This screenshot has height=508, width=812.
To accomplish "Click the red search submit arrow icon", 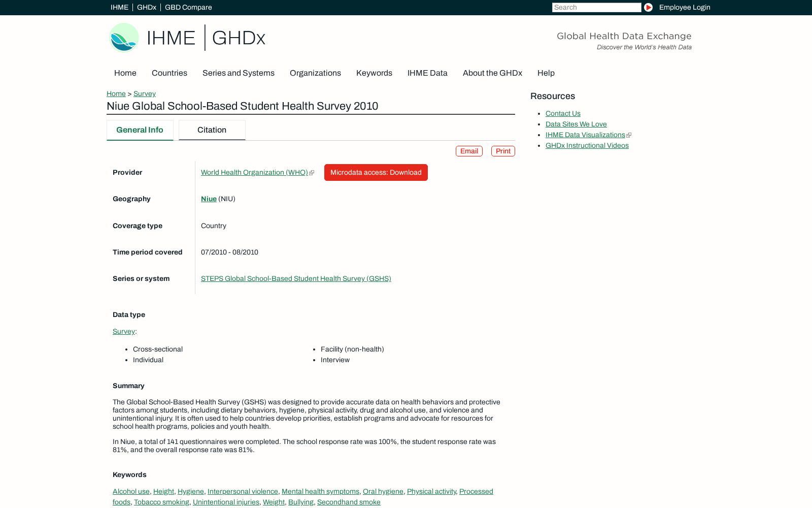I will click(x=648, y=7).
